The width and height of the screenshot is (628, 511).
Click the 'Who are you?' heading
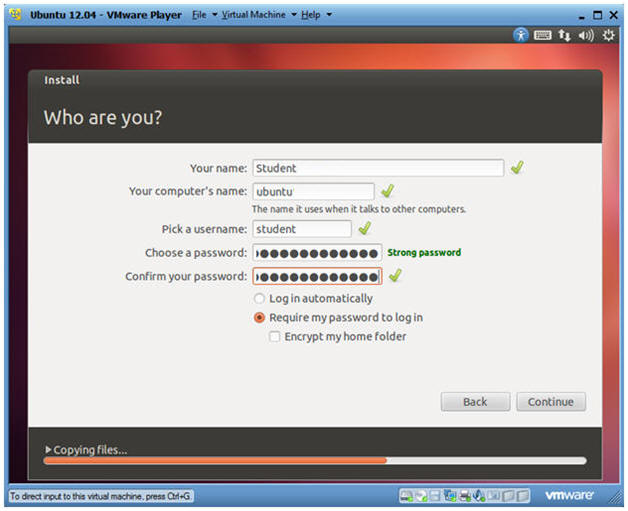[103, 117]
